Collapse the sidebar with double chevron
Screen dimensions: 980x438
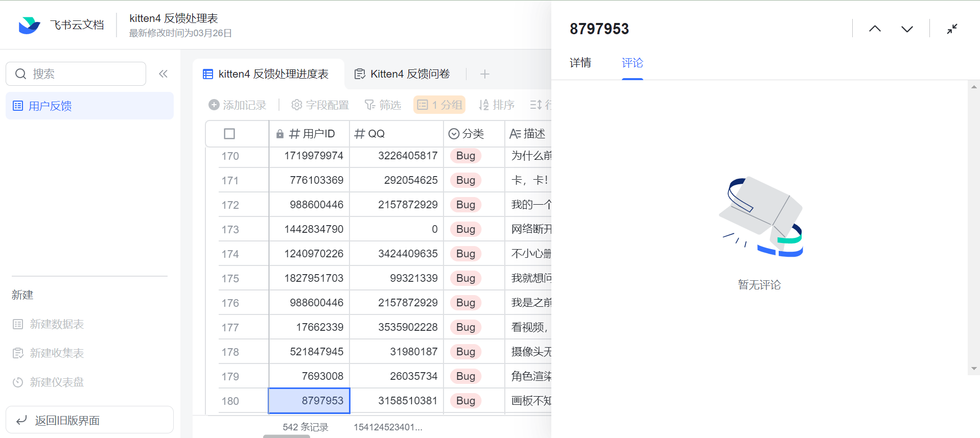[163, 74]
